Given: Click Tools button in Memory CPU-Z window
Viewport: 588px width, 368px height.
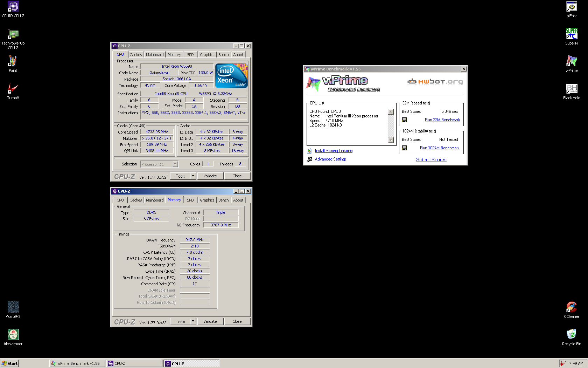Looking at the screenshot, I should point(181,321).
